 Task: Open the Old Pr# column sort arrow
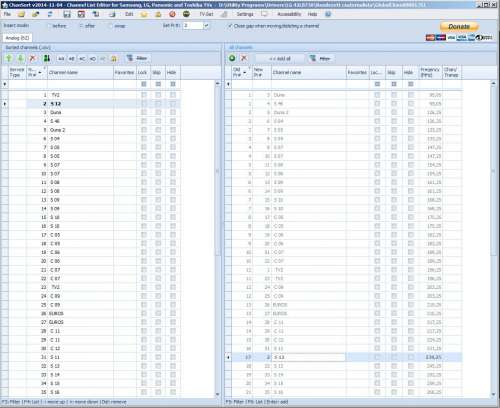pos(245,72)
